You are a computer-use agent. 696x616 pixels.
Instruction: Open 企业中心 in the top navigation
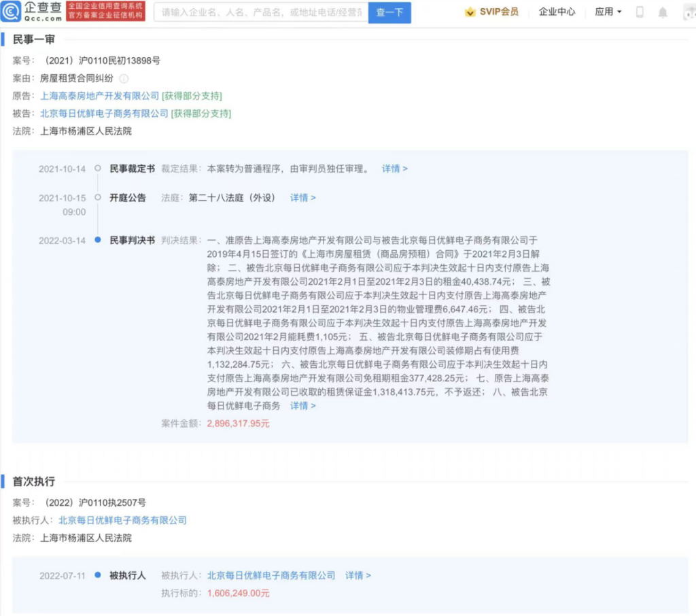557,12
